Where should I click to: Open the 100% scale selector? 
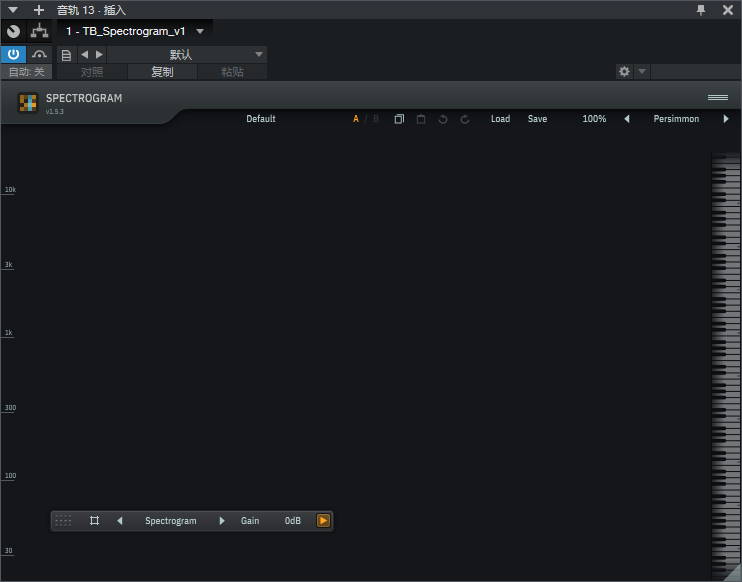594,119
